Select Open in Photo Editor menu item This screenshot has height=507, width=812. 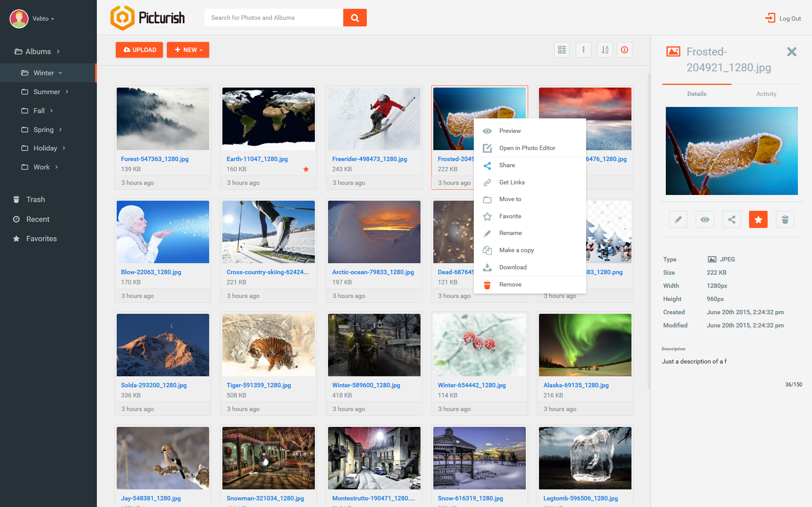[530, 148]
